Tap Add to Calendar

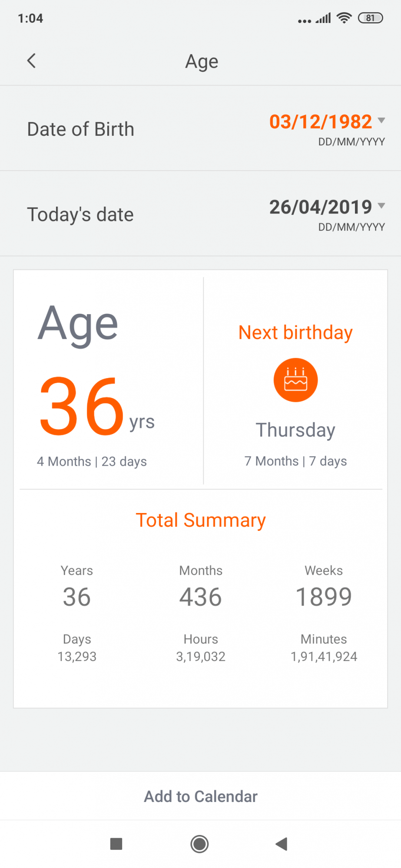201,796
